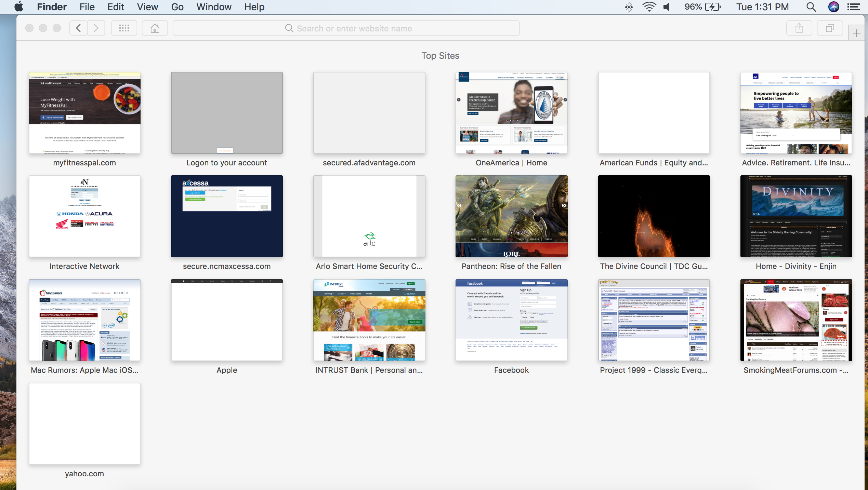This screenshot has width=868, height=490.
Task: Click the Share toolbar button
Action: [x=799, y=28]
